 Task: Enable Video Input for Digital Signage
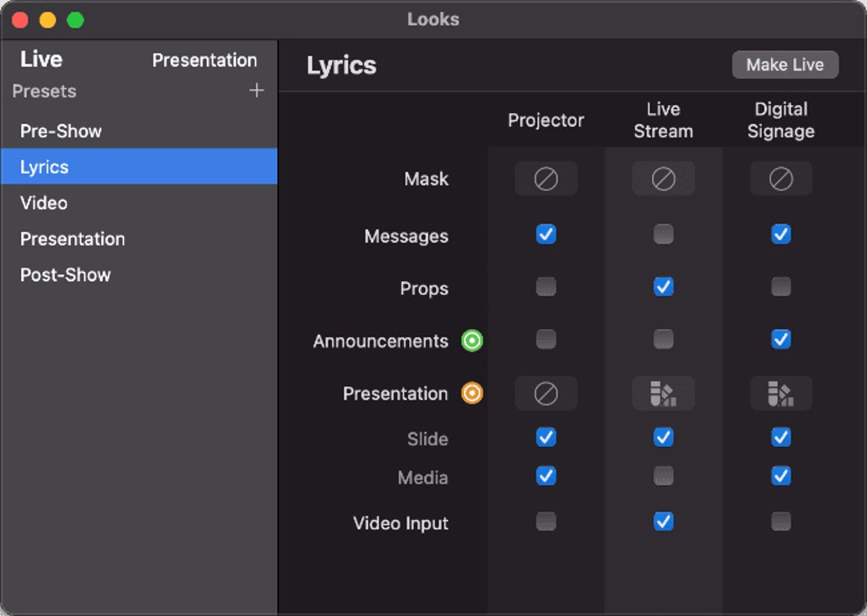[x=781, y=522]
